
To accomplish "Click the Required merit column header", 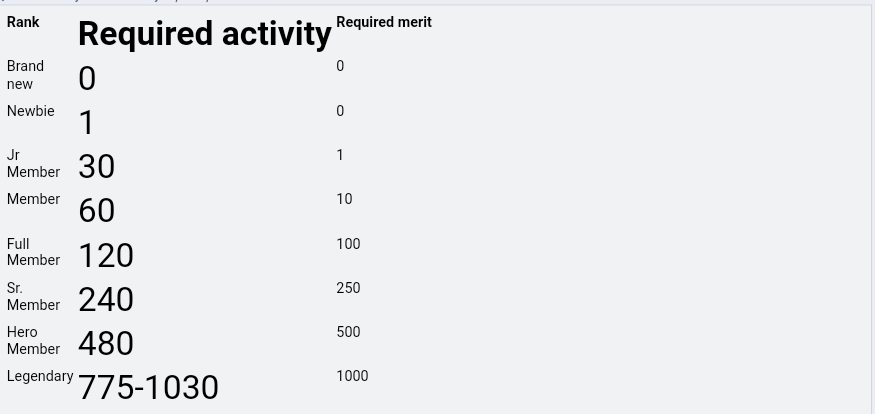I will click(x=384, y=22).
